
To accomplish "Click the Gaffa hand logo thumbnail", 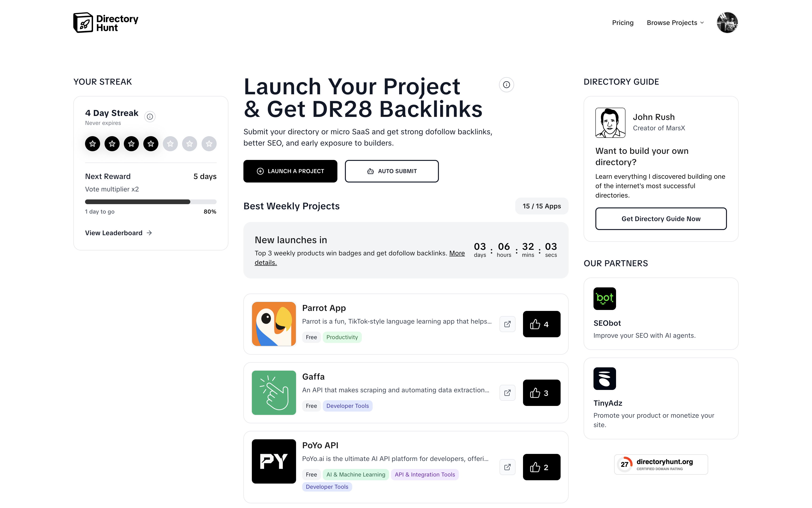I will (274, 393).
